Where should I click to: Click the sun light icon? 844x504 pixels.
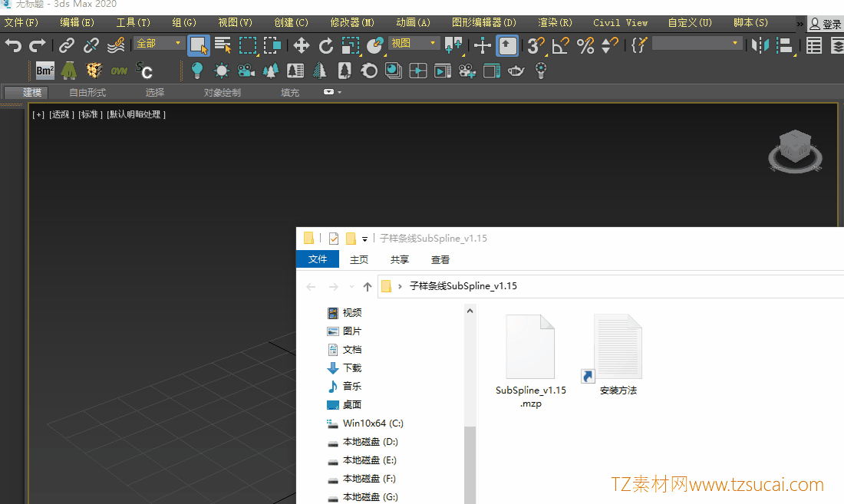coord(221,71)
